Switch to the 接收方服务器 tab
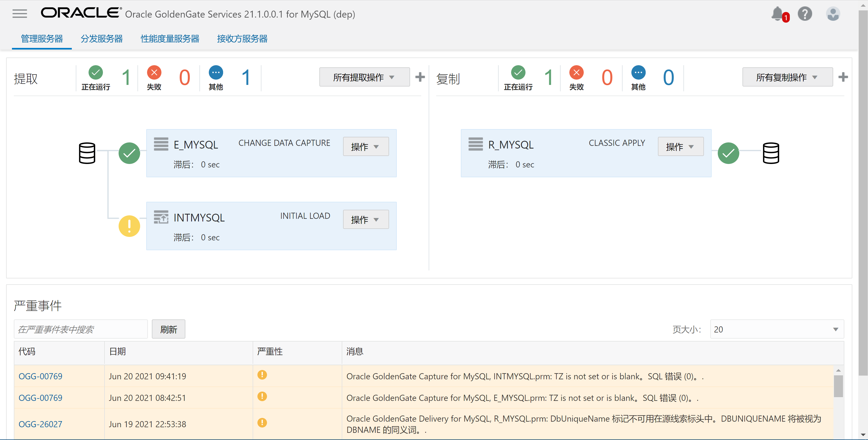The height and width of the screenshot is (440, 868). coord(242,39)
